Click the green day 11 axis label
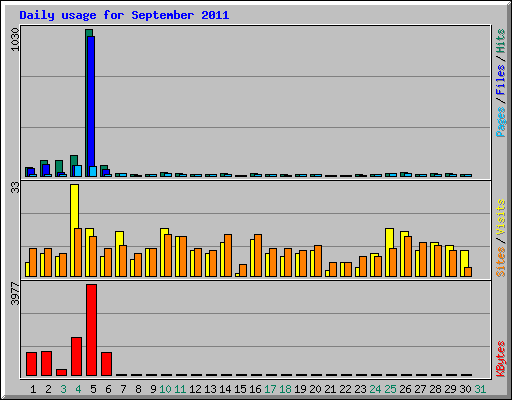This screenshot has height=400, width=512. (x=180, y=389)
